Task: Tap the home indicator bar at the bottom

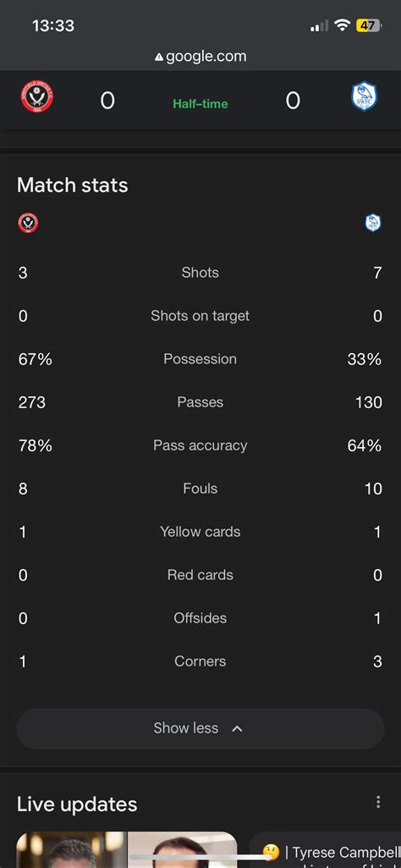Action: 200,858
